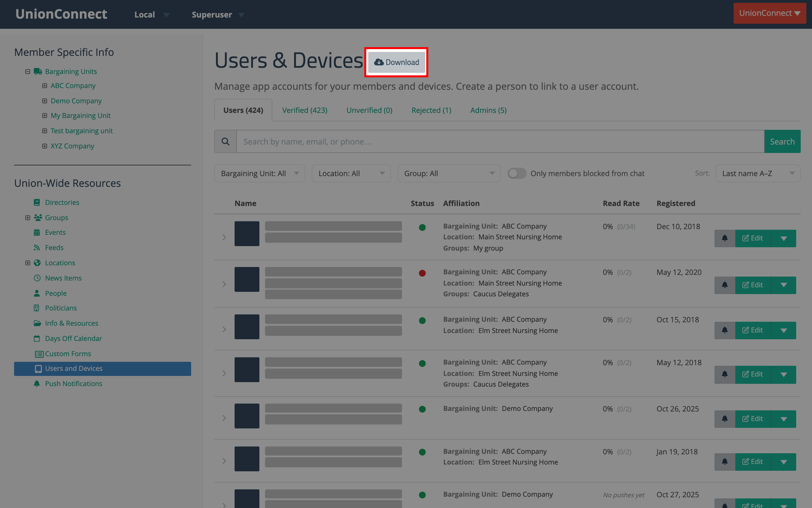Switch to the Unverified (0) tab
812x508 pixels.
tap(369, 110)
